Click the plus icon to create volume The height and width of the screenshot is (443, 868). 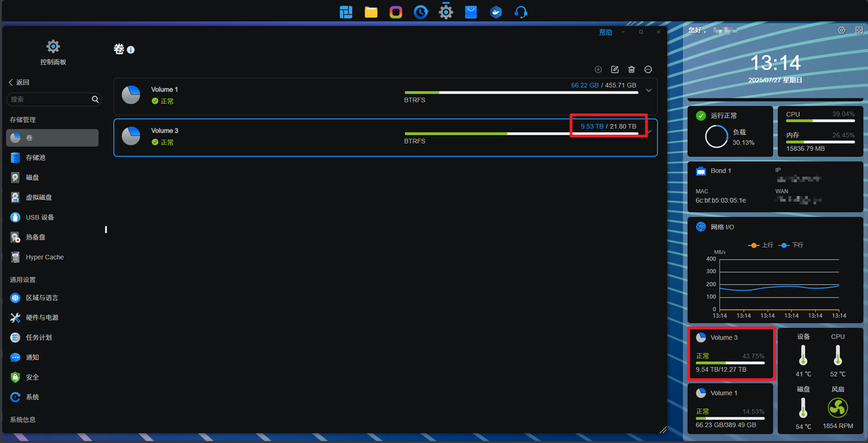598,70
